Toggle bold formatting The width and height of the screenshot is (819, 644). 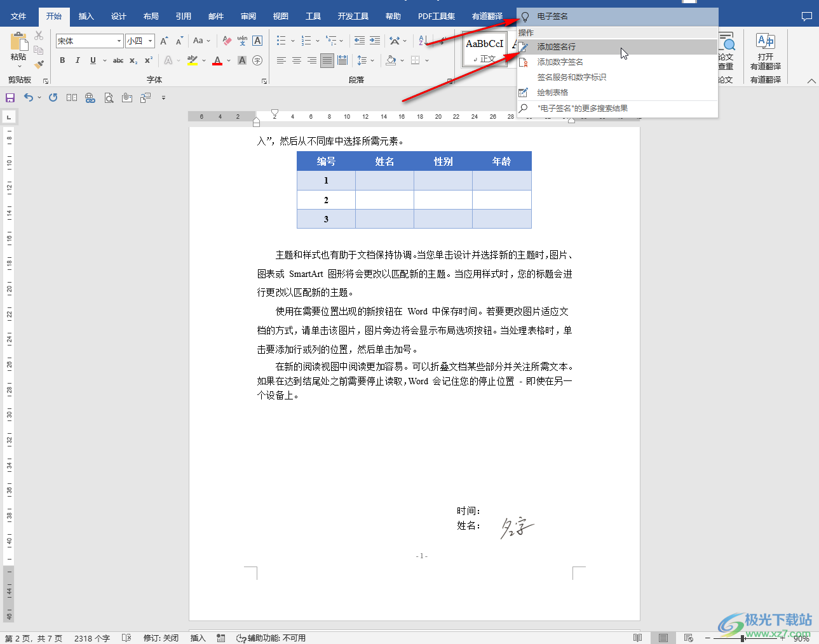click(x=62, y=60)
